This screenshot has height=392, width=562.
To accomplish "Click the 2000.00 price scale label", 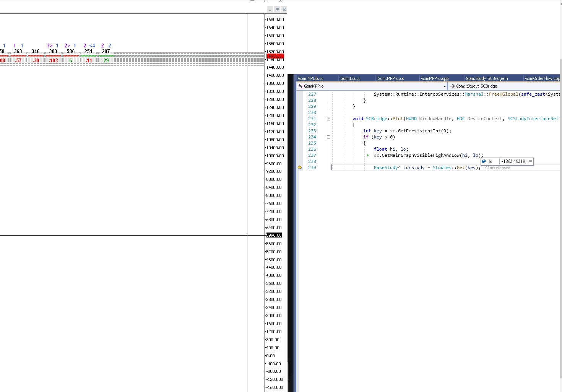I will pos(274,316).
